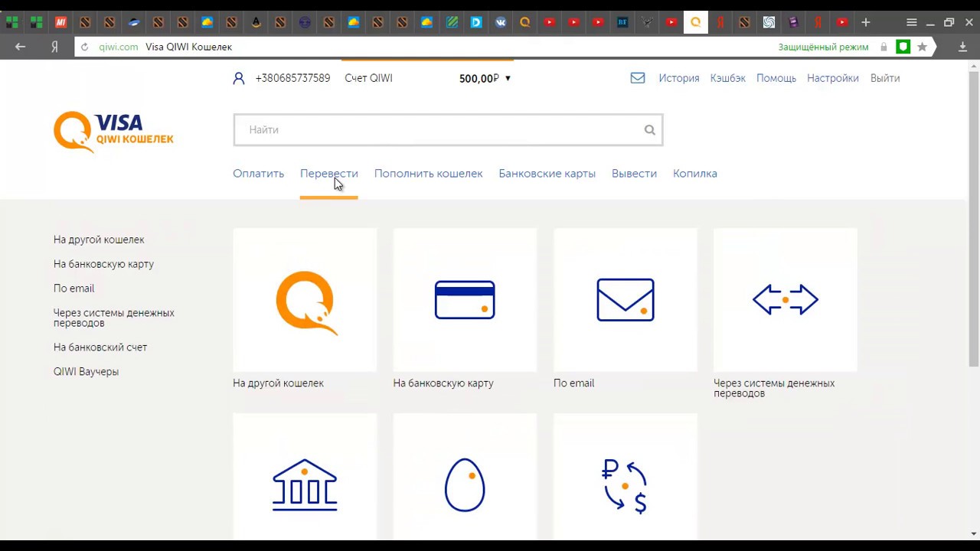Click the magnifier icon in search box

(x=649, y=130)
